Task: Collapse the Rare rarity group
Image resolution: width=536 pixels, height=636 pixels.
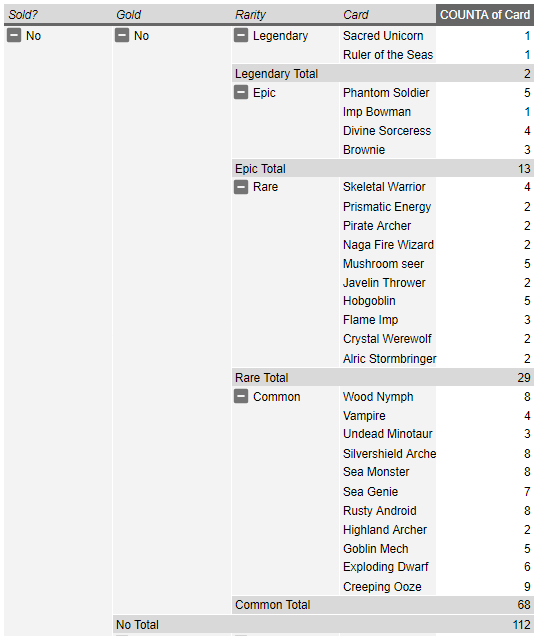Action: [x=241, y=187]
